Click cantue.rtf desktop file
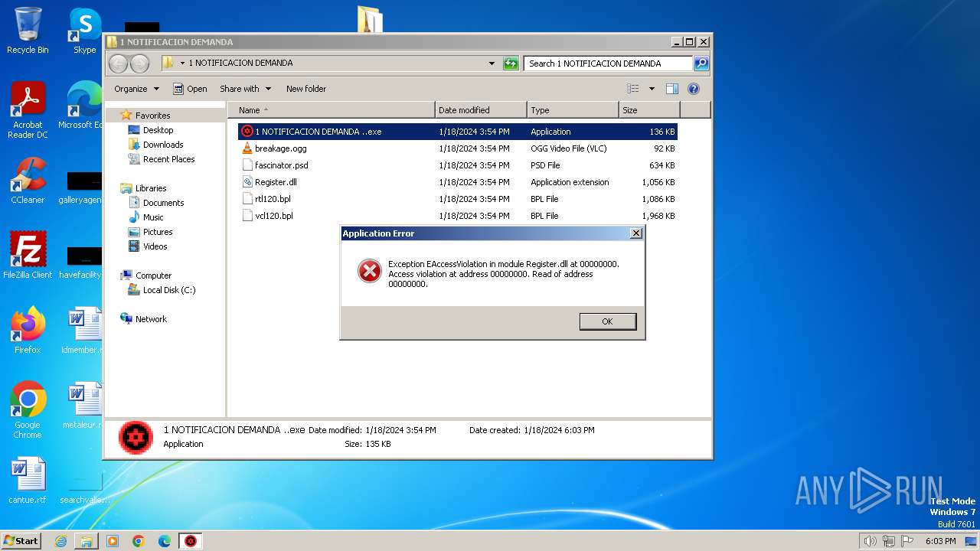The image size is (980, 551). 28,481
